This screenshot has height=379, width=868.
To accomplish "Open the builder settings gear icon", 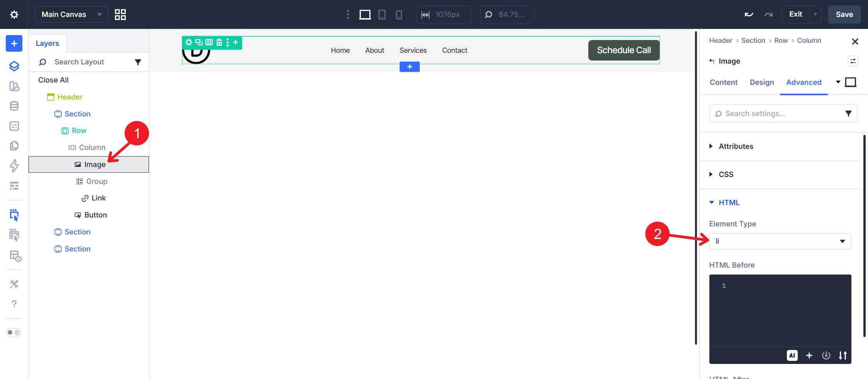I will pyautogui.click(x=14, y=15).
